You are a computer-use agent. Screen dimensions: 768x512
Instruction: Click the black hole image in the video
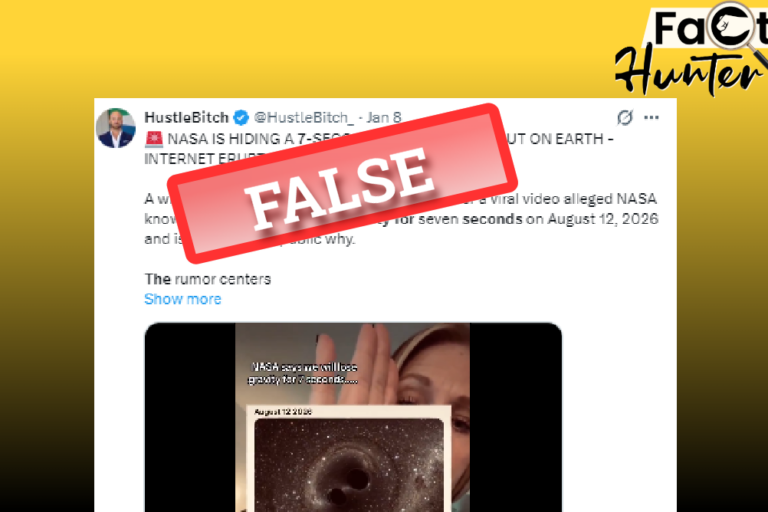pos(349,464)
